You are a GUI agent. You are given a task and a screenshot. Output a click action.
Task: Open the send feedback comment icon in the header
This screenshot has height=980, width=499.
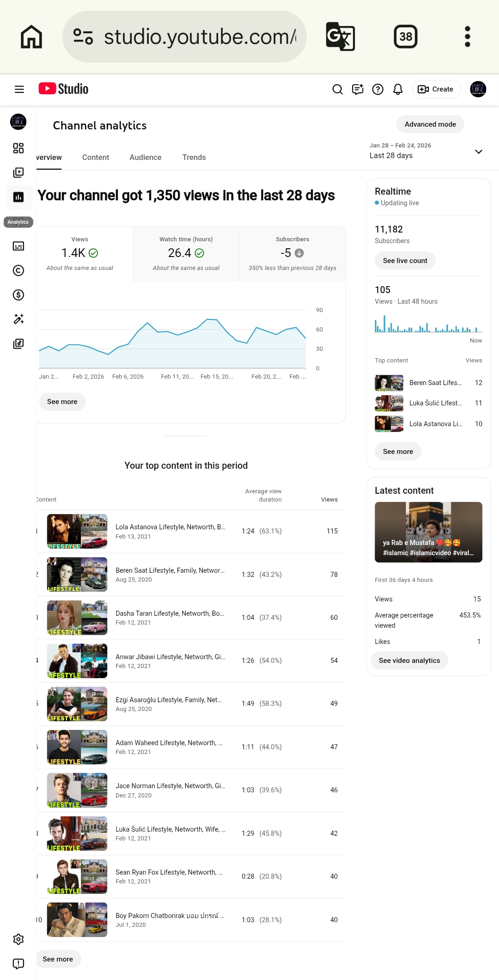(x=358, y=89)
